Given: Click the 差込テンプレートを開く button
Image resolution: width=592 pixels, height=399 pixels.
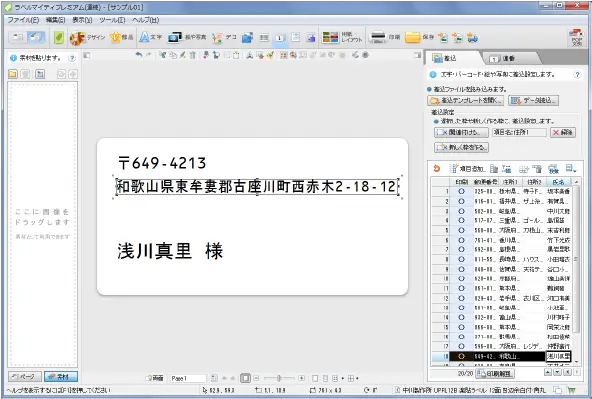Looking at the screenshot, I should [466, 100].
